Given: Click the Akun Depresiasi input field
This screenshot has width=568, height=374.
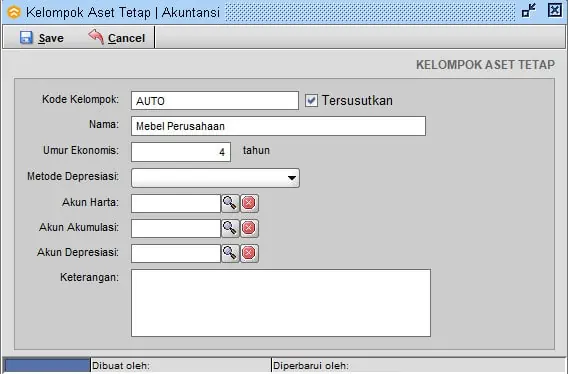Looking at the screenshot, I should pos(176,253).
